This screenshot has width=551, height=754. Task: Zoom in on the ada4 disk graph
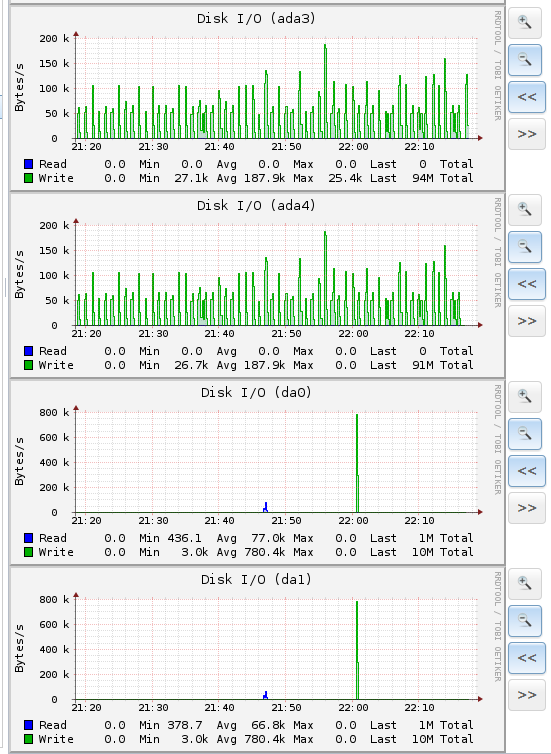click(525, 209)
